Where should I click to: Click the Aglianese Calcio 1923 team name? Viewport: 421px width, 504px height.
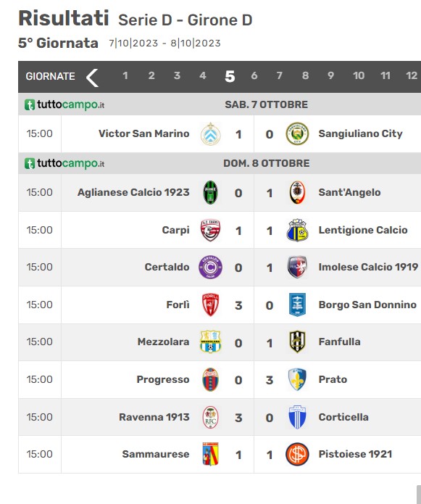(133, 193)
